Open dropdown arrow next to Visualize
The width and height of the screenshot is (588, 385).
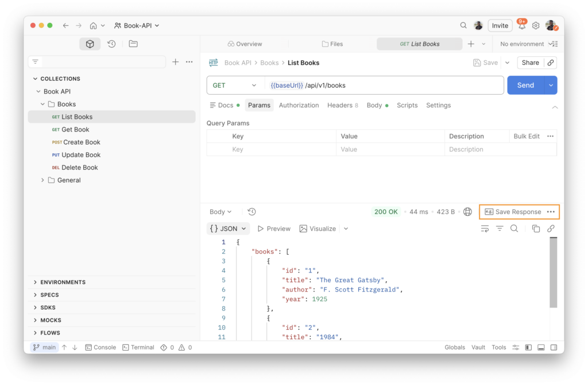pyautogui.click(x=346, y=229)
